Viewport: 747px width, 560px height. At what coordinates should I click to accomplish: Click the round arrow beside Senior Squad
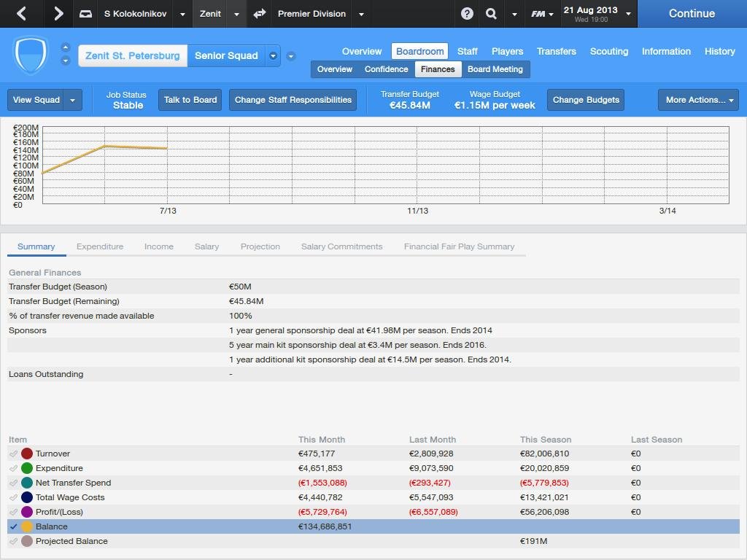click(290, 56)
